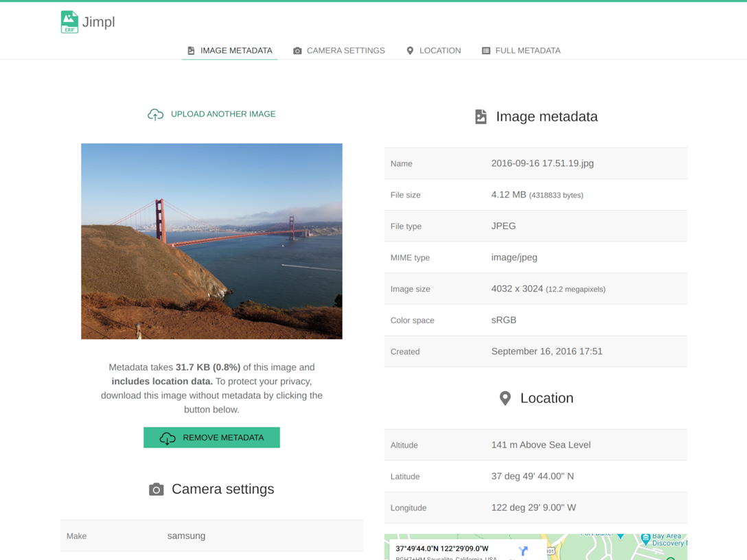Click the image file icon beside Image metadata heading
This screenshot has width=747, height=560.
(x=481, y=117)
